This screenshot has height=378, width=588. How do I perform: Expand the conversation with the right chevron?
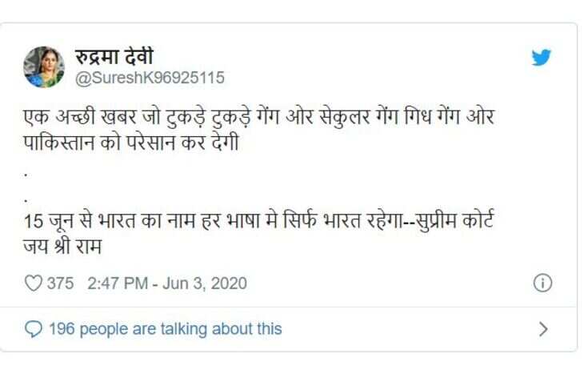click(543, 329)
